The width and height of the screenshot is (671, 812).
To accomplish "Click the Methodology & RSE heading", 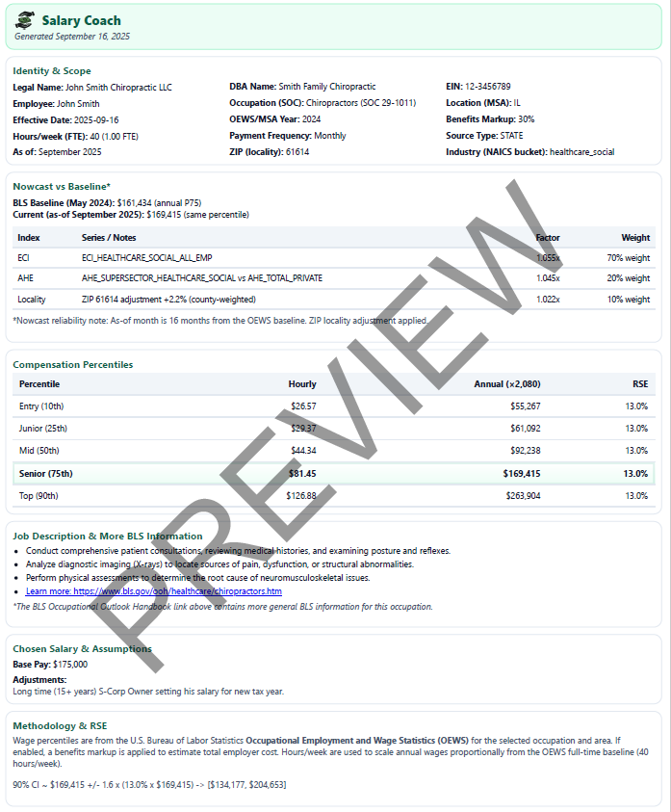I will pyautogui.click(x=60, y=726).
